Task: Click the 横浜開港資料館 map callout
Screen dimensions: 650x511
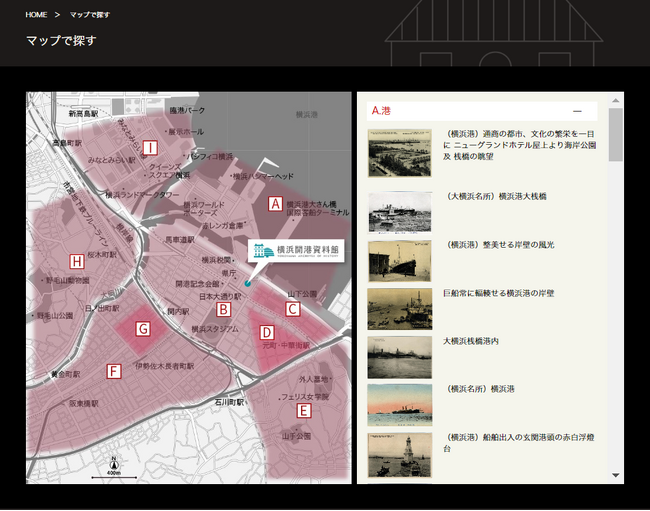Action: [296, 251]
